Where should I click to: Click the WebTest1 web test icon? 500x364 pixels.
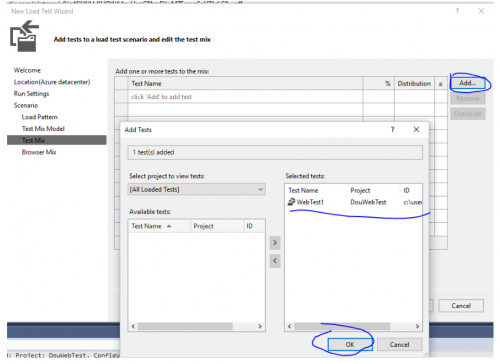pos(291,202)
